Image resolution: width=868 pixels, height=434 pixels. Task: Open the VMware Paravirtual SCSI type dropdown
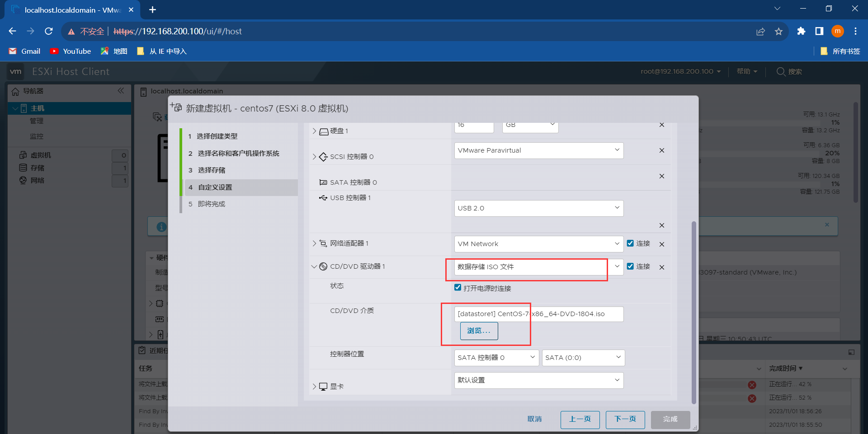[x=539, y=150]
